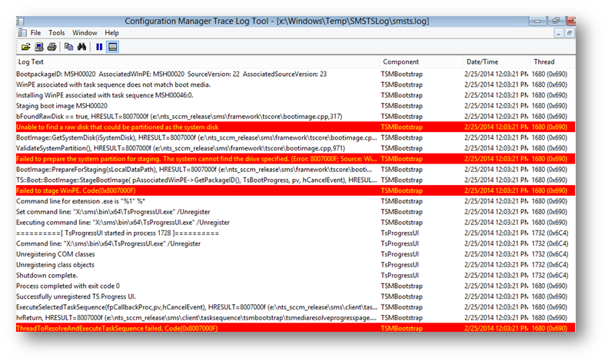Select 'Command line for extension .exe' line
Screen dimensions: 608x364
pyautogui.click(x=296, y=201)
